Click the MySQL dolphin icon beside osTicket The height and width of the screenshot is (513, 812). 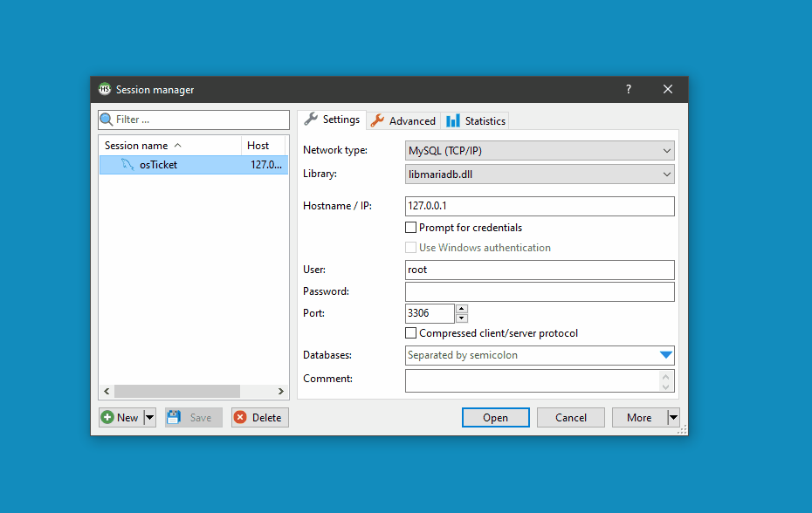pos(127,165)
